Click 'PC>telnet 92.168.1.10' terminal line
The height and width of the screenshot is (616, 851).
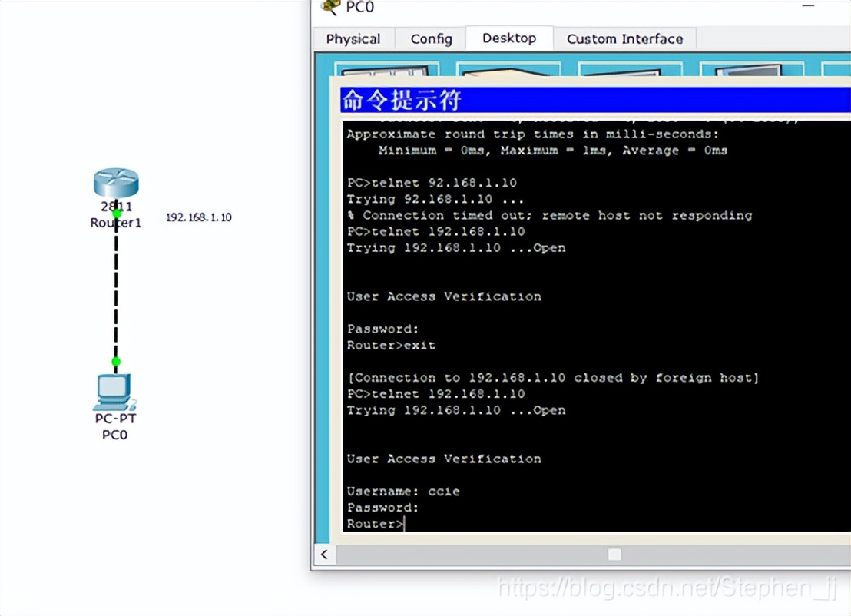click(x=432, y=183)
